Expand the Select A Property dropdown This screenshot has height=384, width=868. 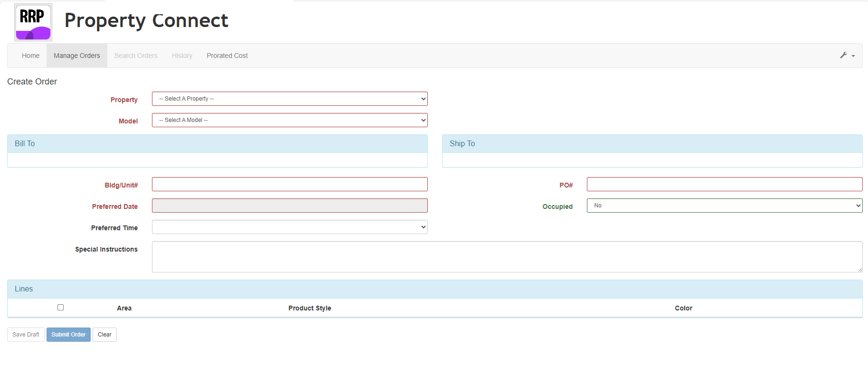(x=290, y=99)
